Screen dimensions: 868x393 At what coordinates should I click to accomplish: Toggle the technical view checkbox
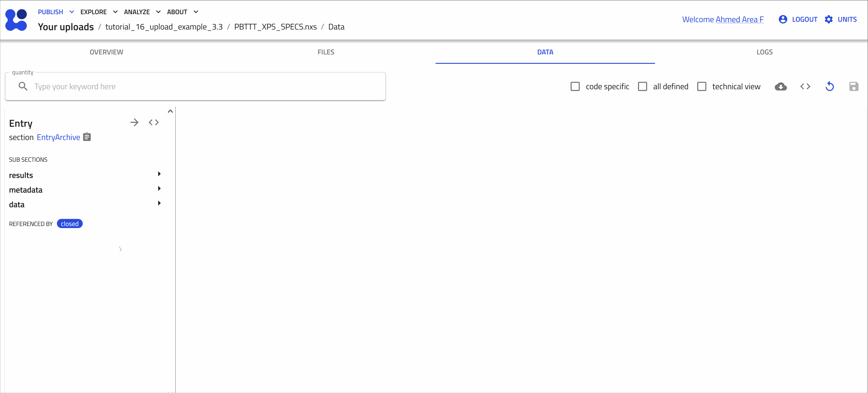pos(702,87)
